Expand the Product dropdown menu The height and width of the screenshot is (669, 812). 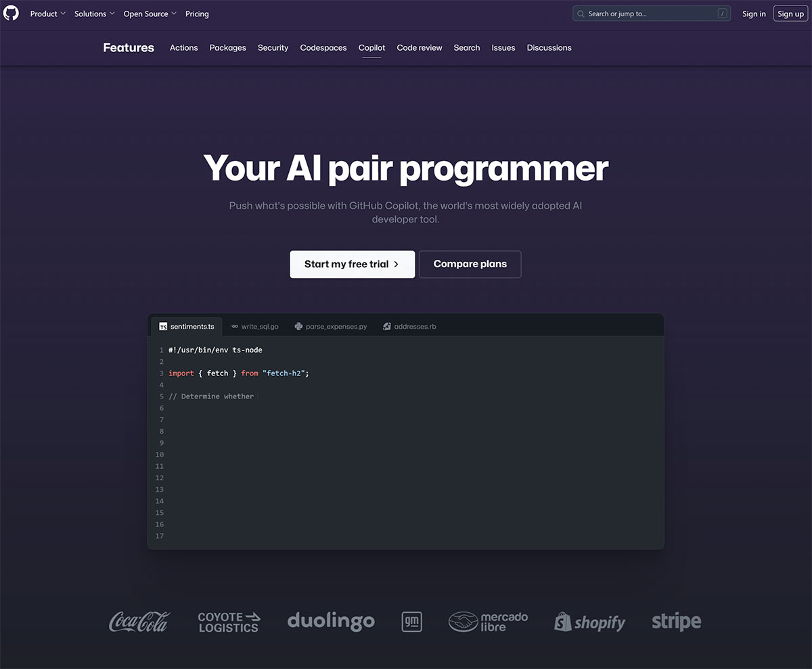tap(47, 14)
